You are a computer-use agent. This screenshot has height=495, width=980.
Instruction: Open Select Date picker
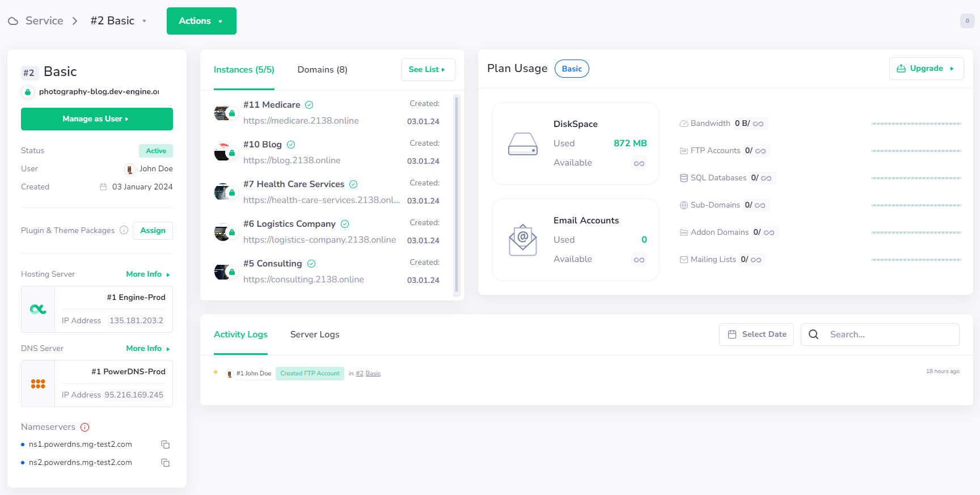click(x=756, y=335)
